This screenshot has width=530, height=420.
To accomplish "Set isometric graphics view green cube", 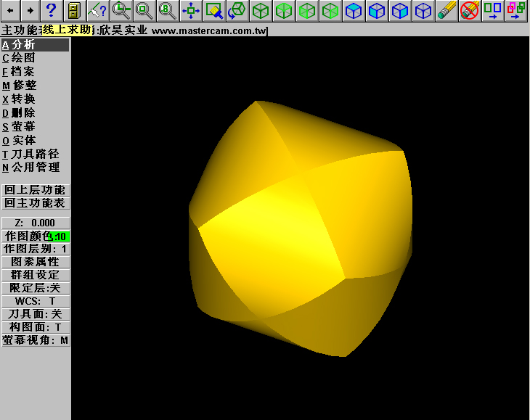I will pyautogui.click(x=261, y=10).
